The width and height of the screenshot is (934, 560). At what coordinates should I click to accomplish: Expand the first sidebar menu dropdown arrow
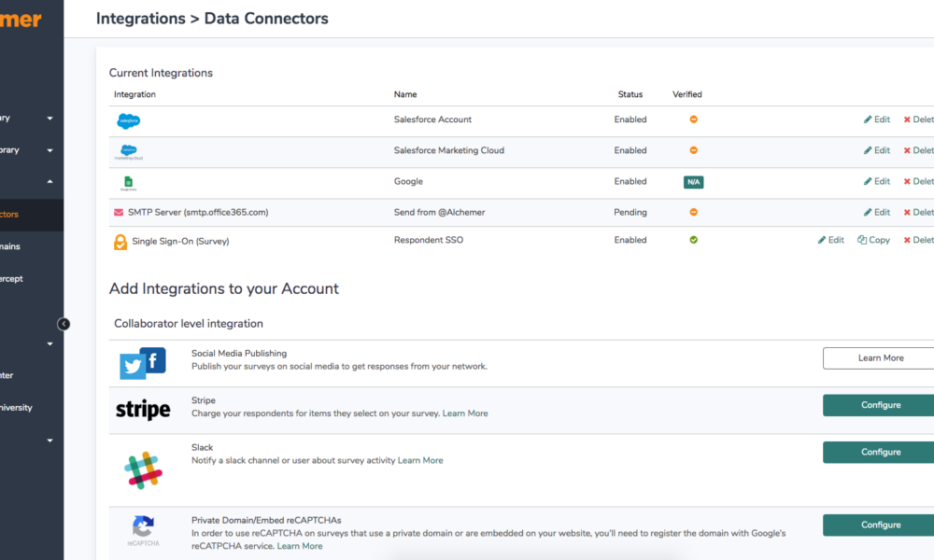point(50,119)
